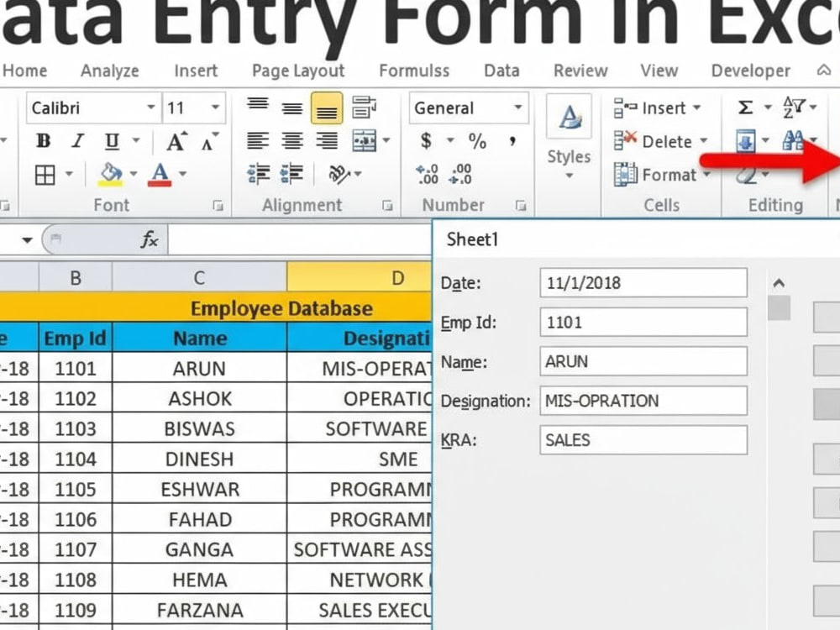
Task: Open font size 11 dropdown
Action: [x=215, y=108]
